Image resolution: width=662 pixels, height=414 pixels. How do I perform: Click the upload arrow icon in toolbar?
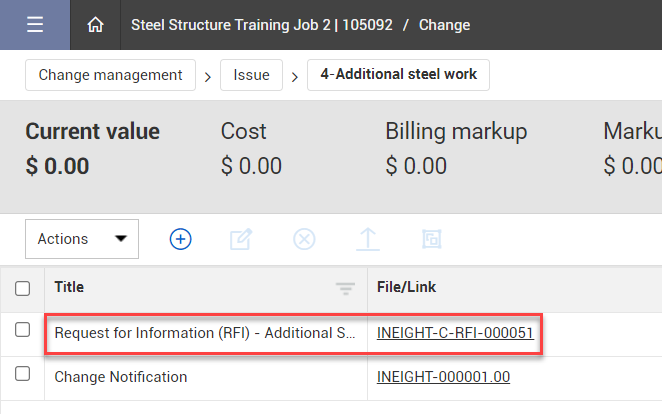click(368, 239)
